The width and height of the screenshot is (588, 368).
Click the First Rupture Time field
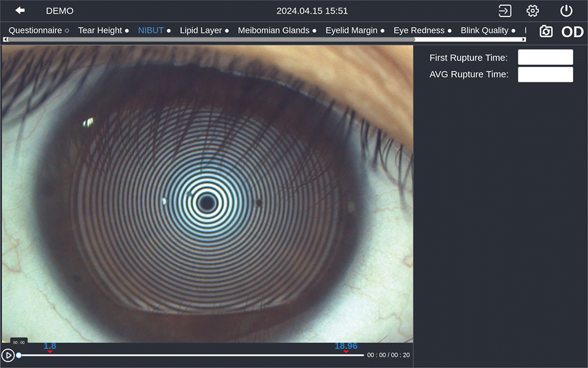[545, 58]
